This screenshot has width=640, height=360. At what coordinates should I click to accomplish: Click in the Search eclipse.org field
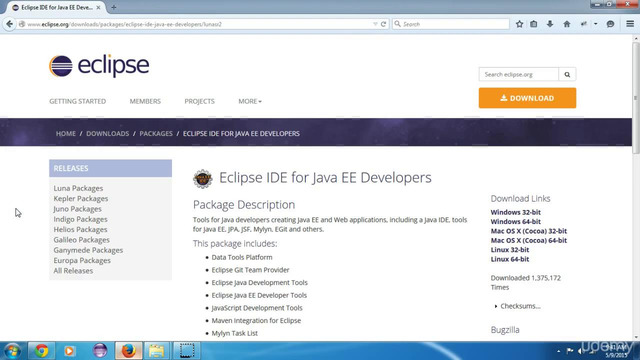[x=519, y=74]
